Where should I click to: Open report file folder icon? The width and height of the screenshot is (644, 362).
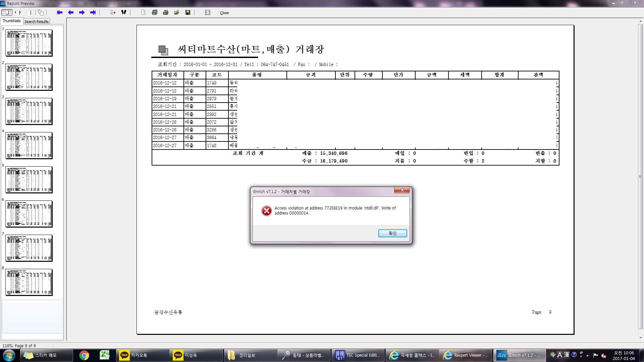click(x=177, y=12)
